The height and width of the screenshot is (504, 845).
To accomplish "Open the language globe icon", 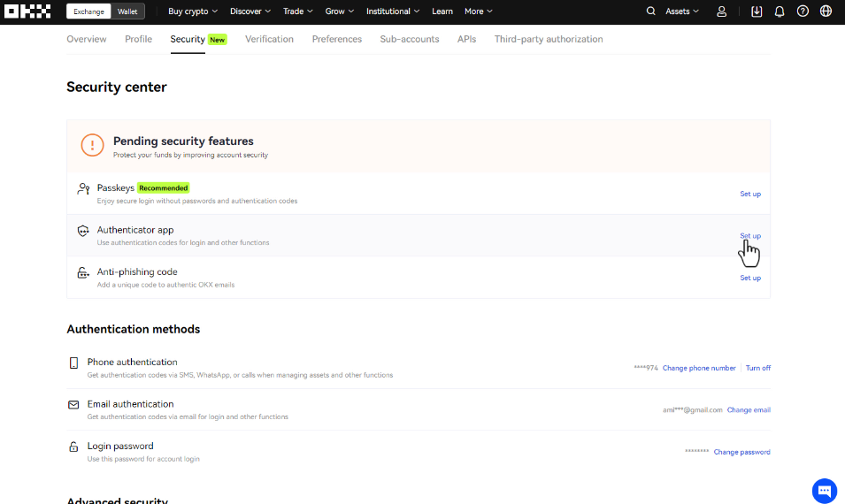I will 826,11.
